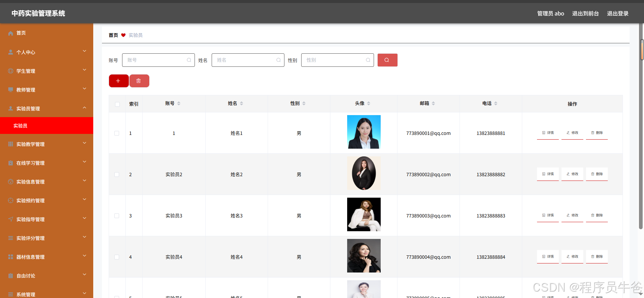Click the 学生管理 sidebar icon
This screenshot has width=644, height=298.
(11, 71)
